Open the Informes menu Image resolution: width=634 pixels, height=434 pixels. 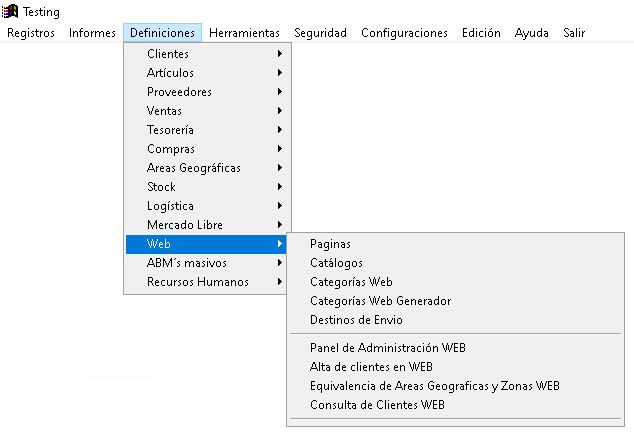pyautogui.click(x=92, y=33)
